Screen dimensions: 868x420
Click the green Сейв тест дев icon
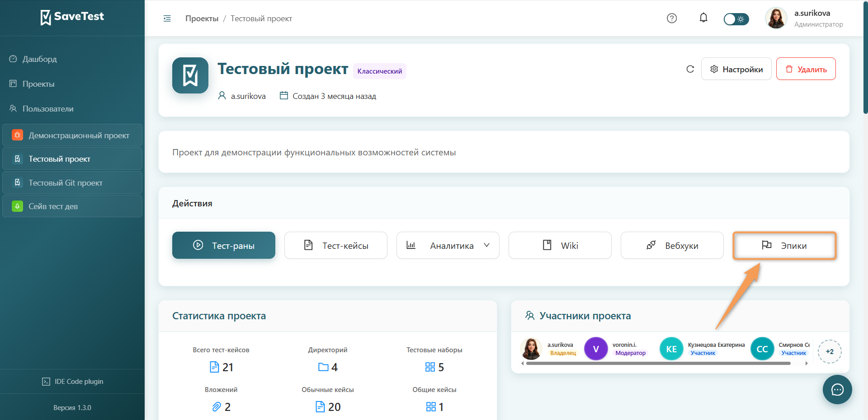click(17, 206)
